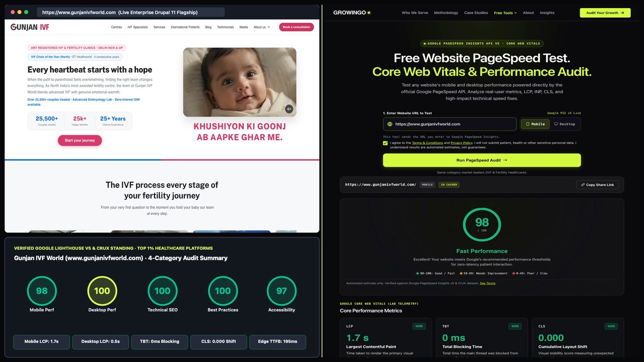This screenshot has height=362, width=644.
Task: Click the Gunjan IVF logo
Action: 30,27
